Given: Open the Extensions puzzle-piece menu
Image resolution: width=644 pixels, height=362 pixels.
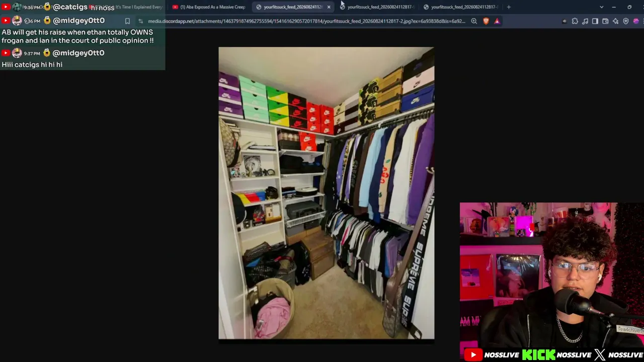Looking at the screenshot, I should [x=575, y=21].
